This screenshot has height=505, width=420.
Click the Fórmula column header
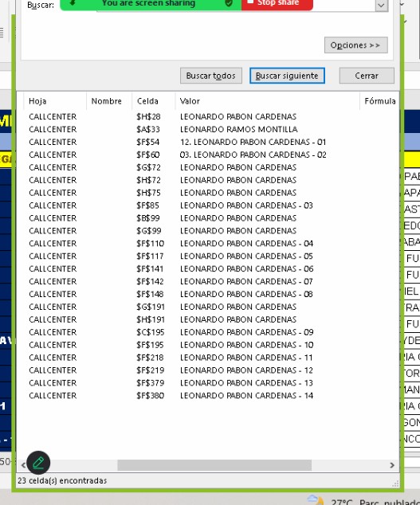click(x=379, y=101)
